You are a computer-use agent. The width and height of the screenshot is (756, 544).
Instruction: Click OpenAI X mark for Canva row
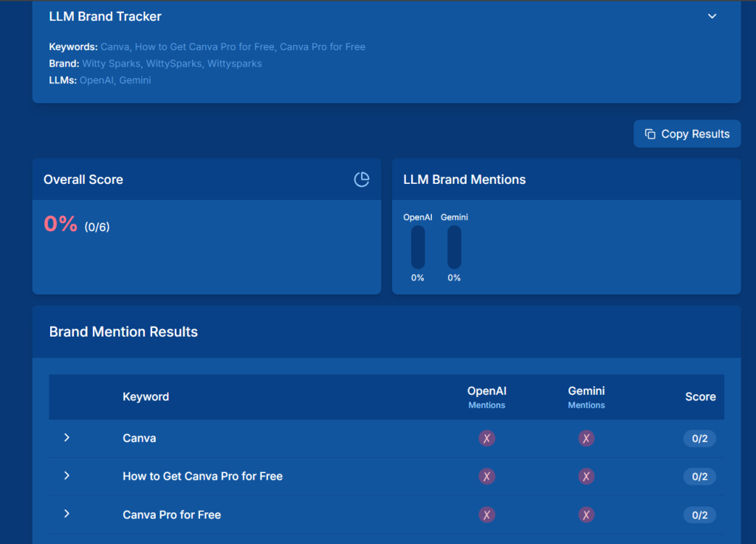pyautogui.click(x=487, y=438)
